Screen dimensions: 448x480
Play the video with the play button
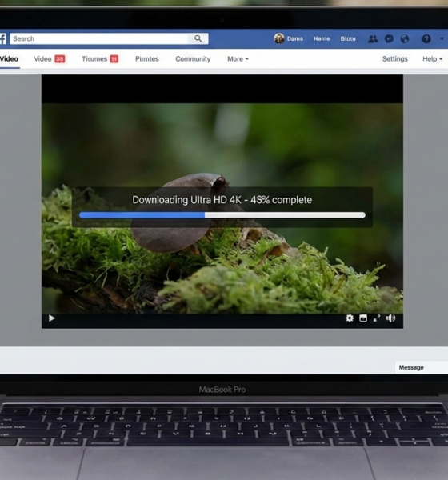[x=52, y=318]
